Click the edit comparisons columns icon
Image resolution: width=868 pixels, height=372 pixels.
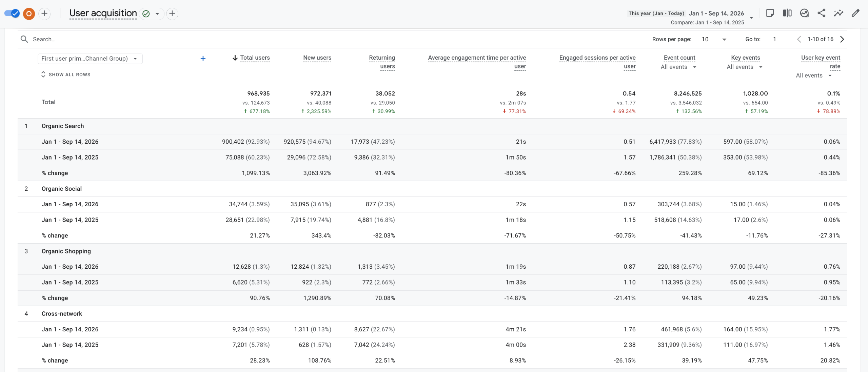(x=787, y=13)
